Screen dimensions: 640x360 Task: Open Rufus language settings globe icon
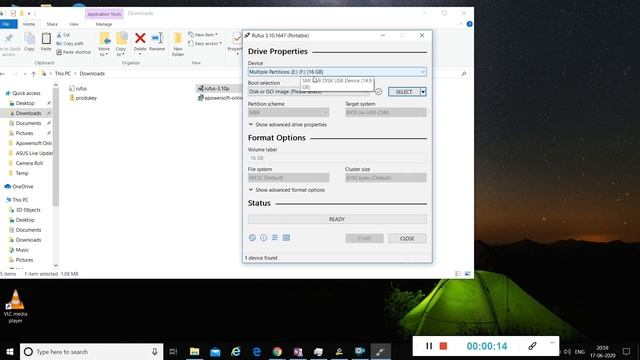coord(252,238)
